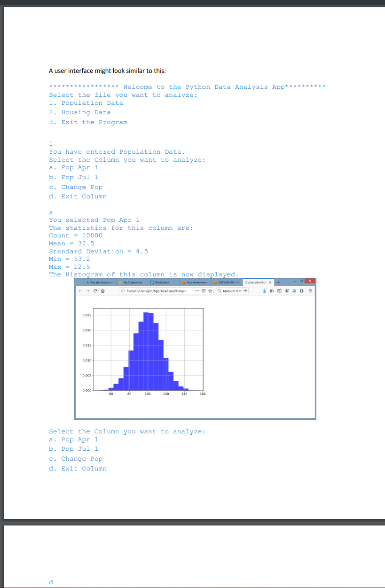Click the forward navigation arrow

[x=88, y=290]
